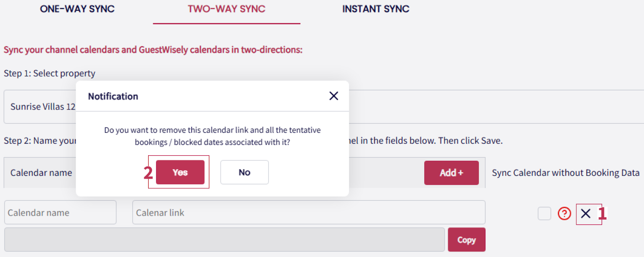Image resolution: width=644 pixels, height=257 pixels.
Task: Click into the Calenar link input
Action: 308,212
